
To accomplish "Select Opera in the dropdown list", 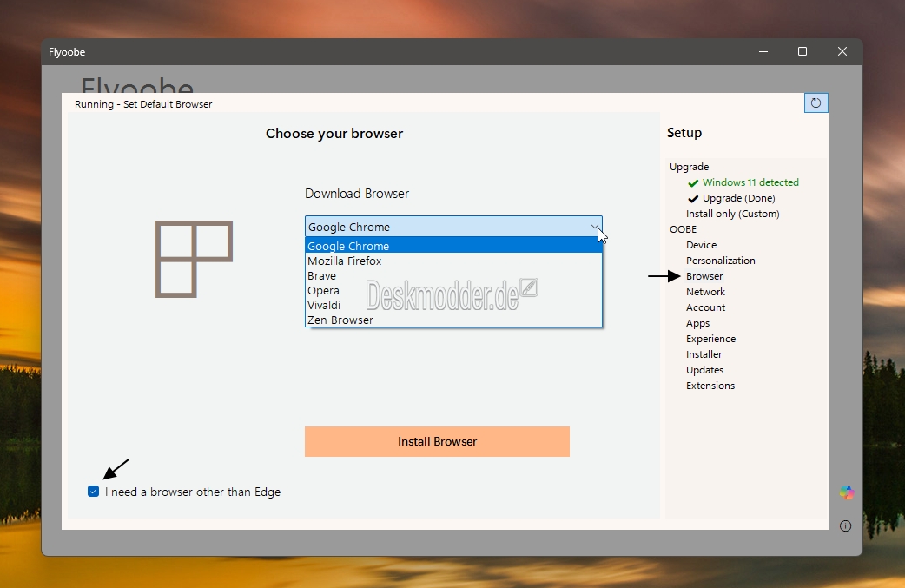I will (x=453, y=290).
